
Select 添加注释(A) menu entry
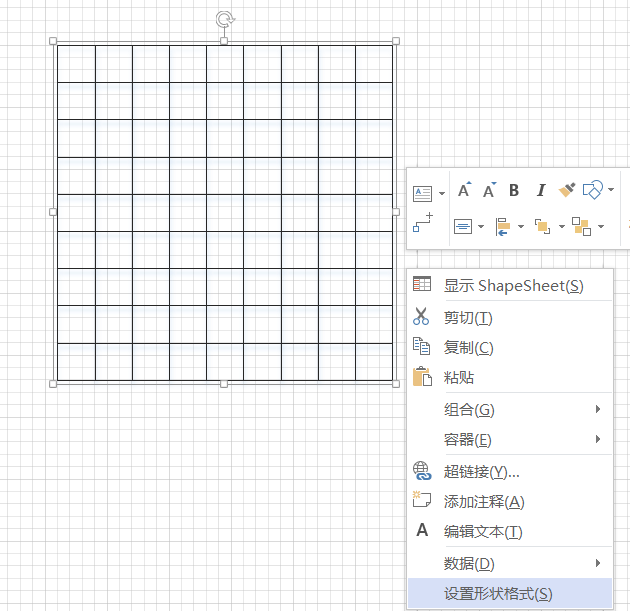pyautogui.click(x=510, y=502)
